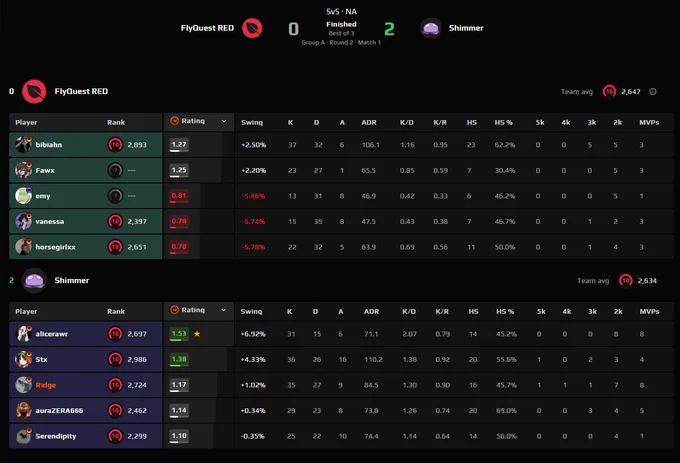Click Shimmer team avg level 10 badge
This screenshot has height=463, width=680.
click(625, 280)
